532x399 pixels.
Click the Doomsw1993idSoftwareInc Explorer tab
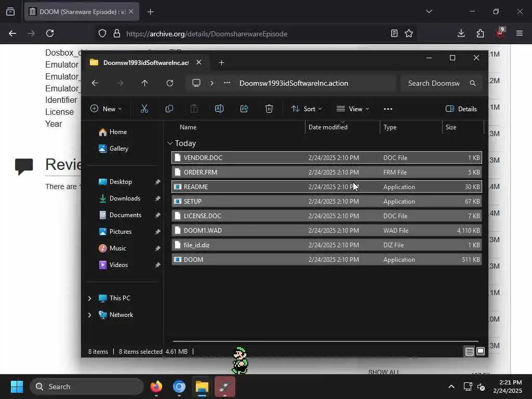pos(146,63)
